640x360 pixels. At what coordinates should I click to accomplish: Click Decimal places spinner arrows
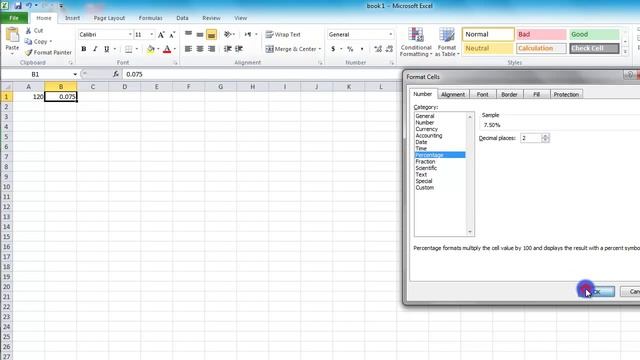pos(545,138)
